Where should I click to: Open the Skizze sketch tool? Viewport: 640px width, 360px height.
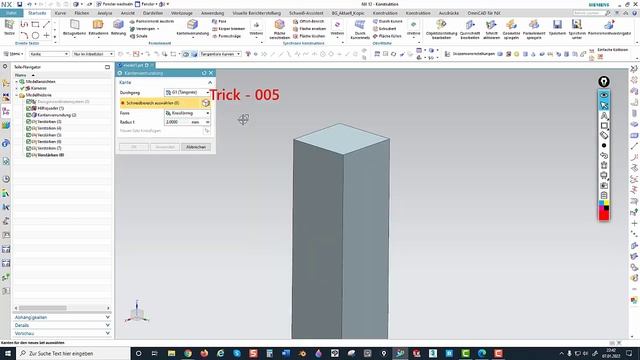(x=9, y=27)
